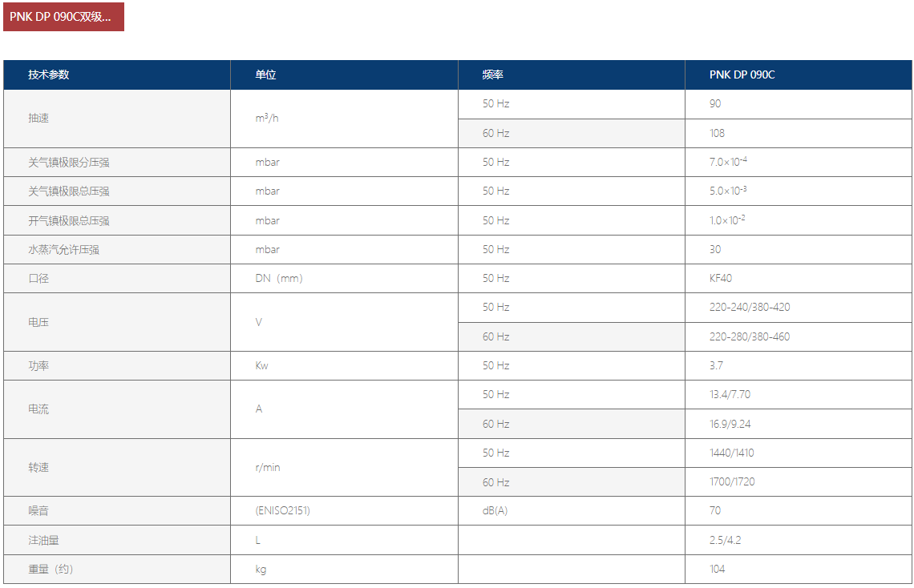The height and width of the screenshot is (588, 914).
Task: Select the 水蒸汽允许压强 row label
Action: pos(63,249)
